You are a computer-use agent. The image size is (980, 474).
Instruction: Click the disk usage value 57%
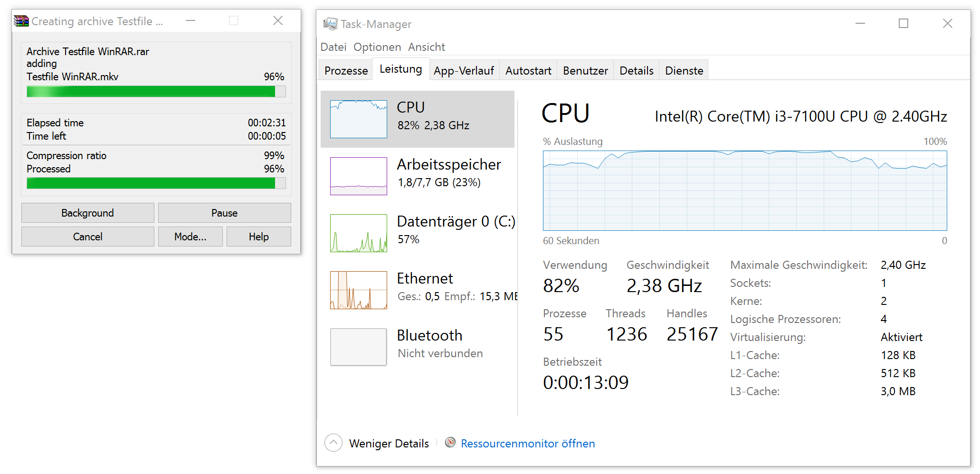click(x=409, y=239)
